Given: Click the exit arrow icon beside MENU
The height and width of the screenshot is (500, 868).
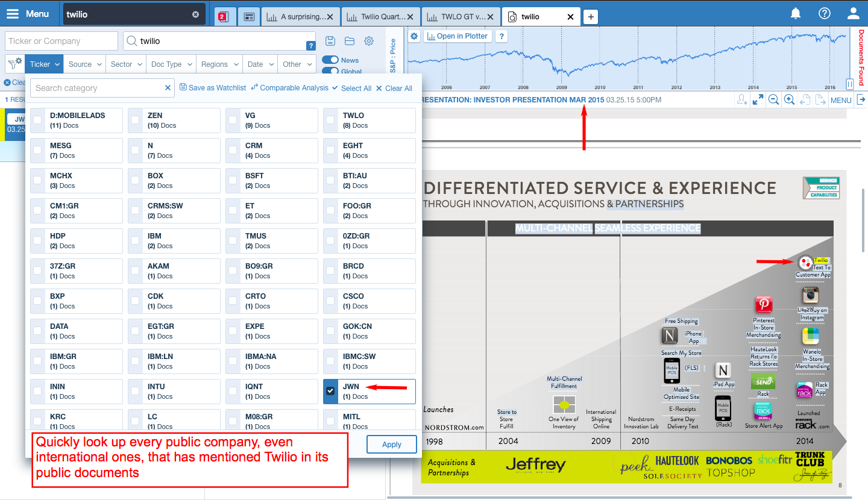Looking at the screenshot, I should pos(861,99).
